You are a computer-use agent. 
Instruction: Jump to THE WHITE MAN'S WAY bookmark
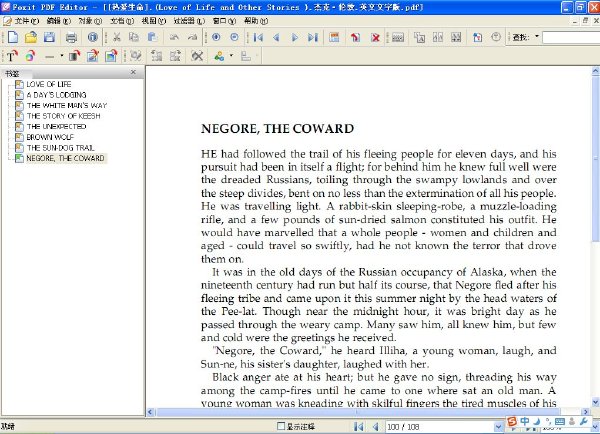(x=67, y=105)
